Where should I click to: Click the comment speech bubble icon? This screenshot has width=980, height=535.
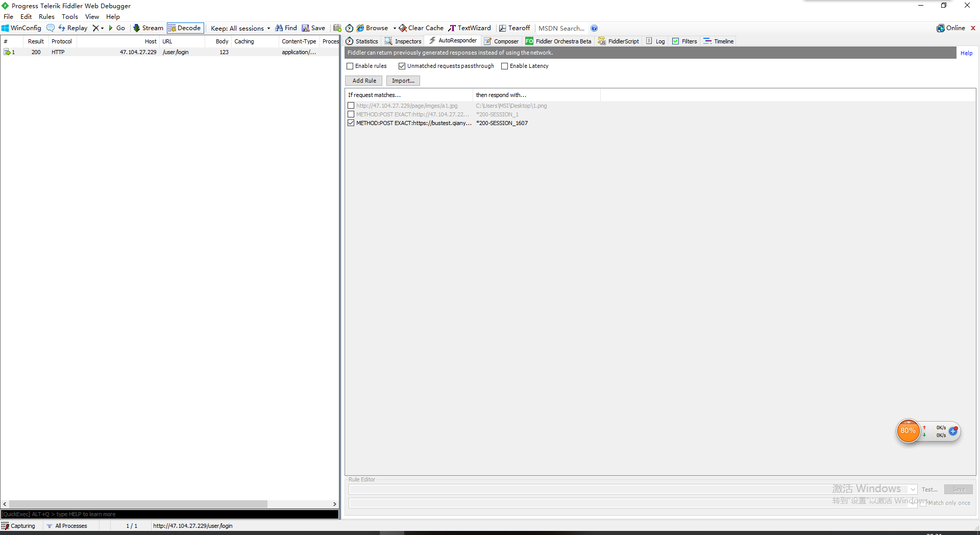click(51, 28)
